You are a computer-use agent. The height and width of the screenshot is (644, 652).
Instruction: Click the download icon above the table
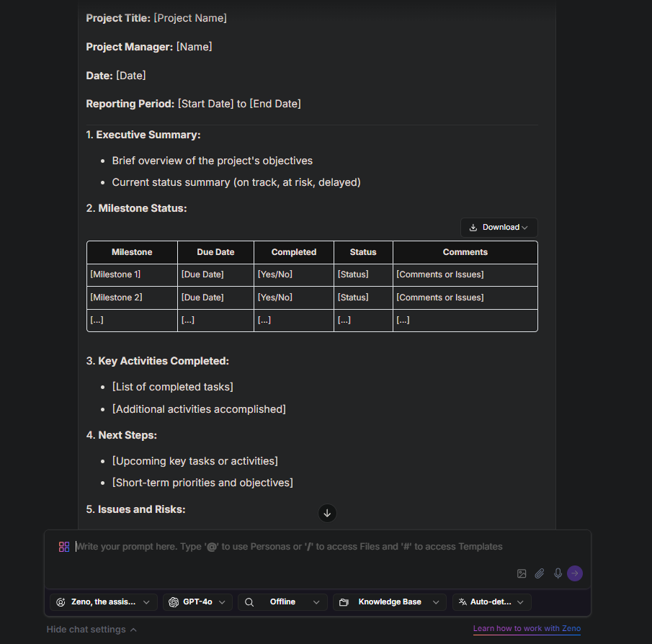[473, 228]
